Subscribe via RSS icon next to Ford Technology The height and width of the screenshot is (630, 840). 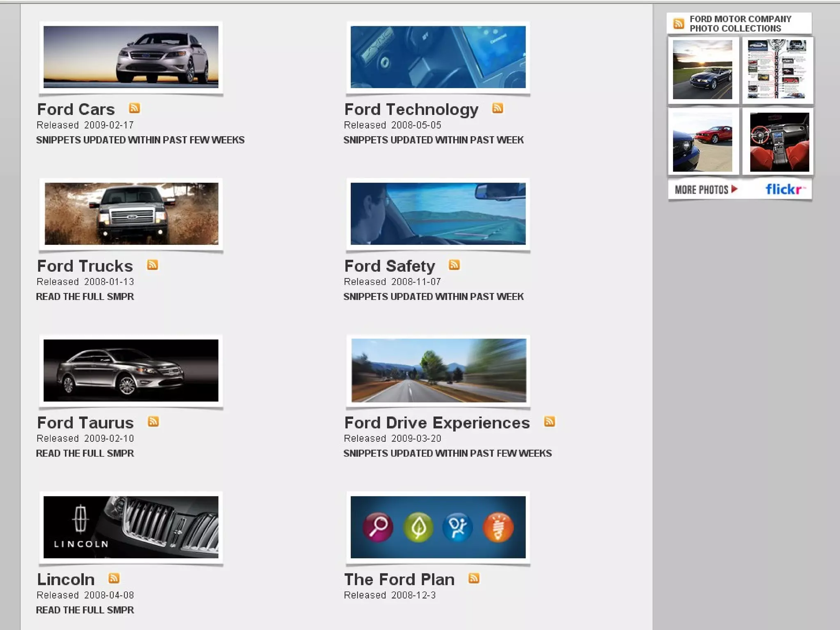[x=498, y=108]
